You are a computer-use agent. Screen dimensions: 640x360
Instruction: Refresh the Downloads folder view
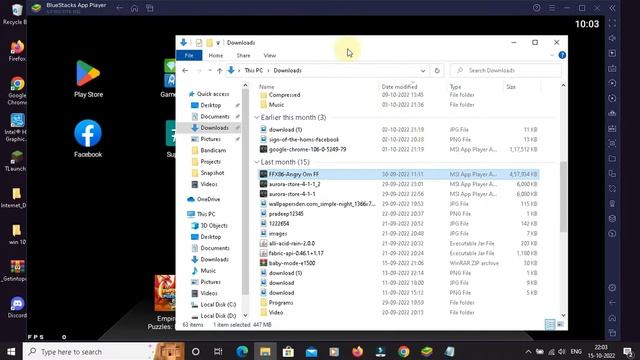click(437, 71)
